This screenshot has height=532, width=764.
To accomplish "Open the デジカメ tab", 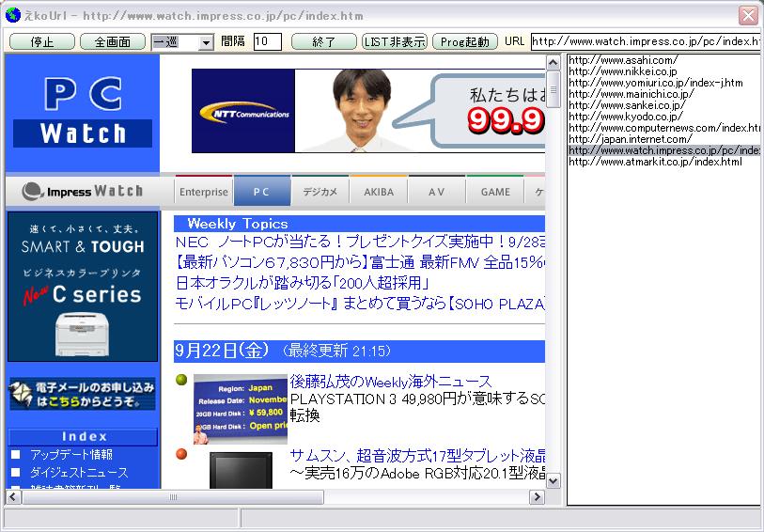I will [x=320, y=192].
